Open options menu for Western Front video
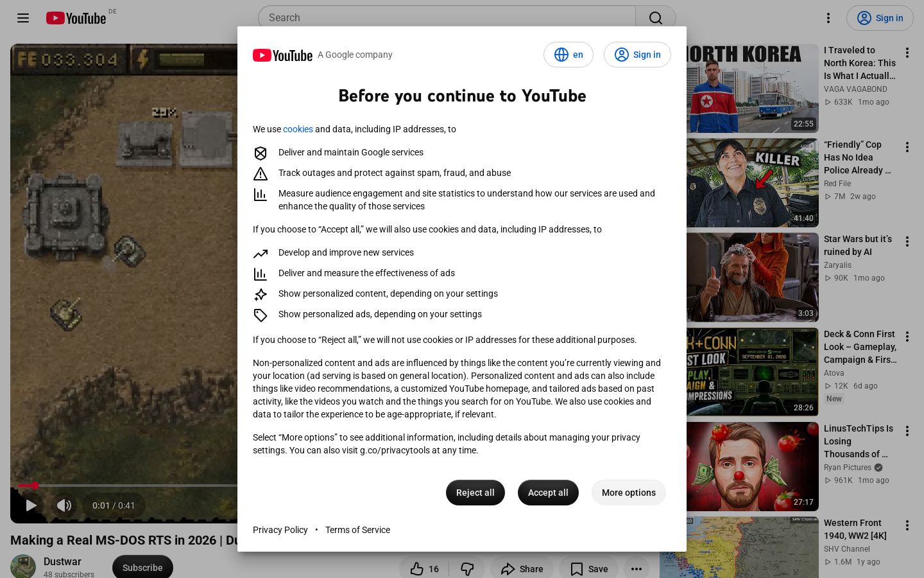Image resolution: width=924 pixels, height=578 pixels. (907, 525)
